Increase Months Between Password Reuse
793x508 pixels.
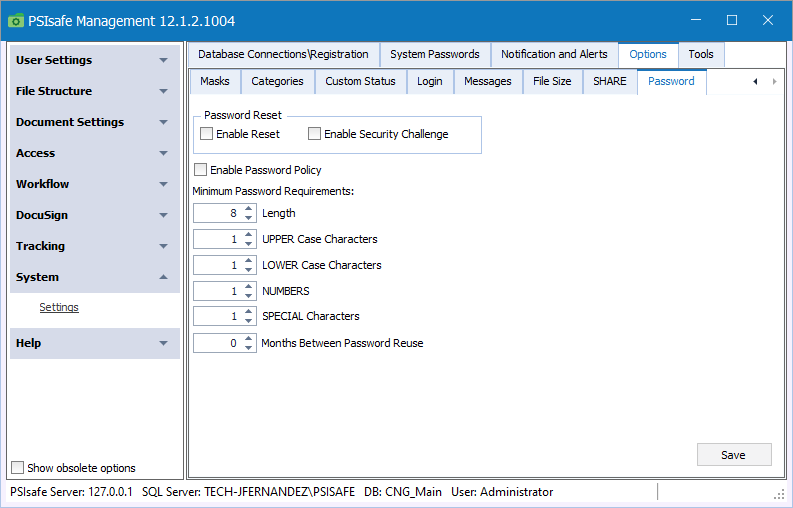pyautogui.click(x=248, y=338)
